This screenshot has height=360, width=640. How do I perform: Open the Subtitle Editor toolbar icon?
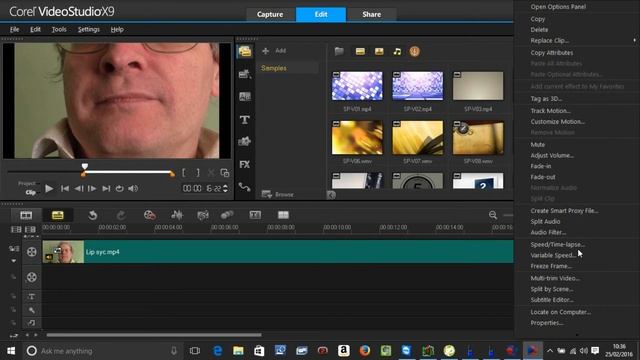coord(255,215)
